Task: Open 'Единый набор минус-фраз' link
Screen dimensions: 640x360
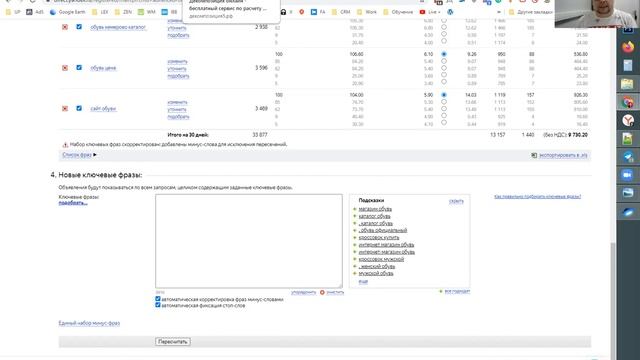Action: click(89, 323)
